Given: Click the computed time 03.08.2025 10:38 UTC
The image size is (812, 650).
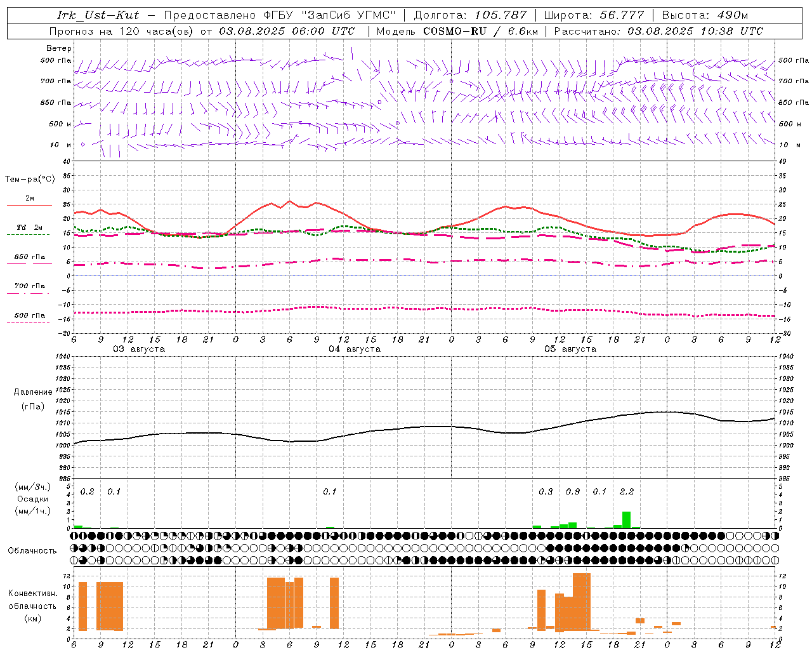Looking at the screenshot, I should [695, 31].
